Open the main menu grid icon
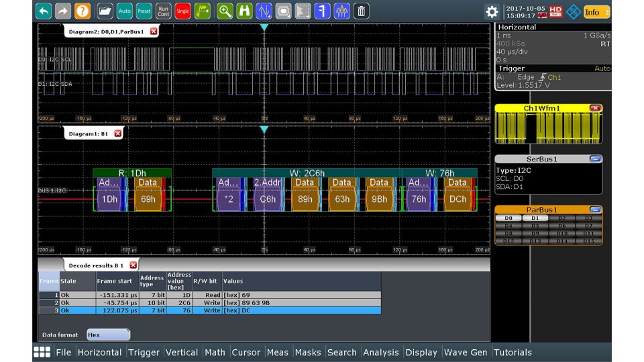 coord(42,352)
